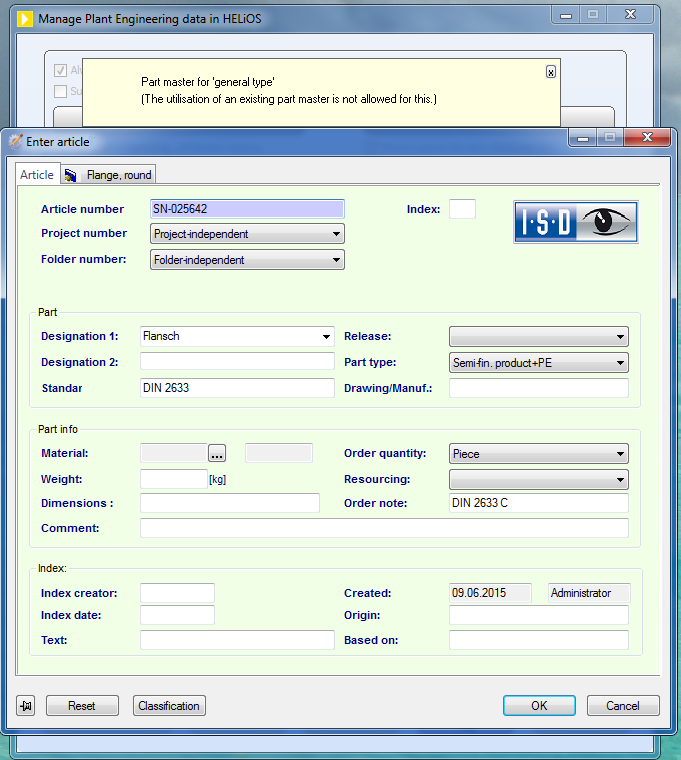This screenshot has height=760, width=681.
Task: Close the yellow part master tooltip
Action: click(550, 72)
